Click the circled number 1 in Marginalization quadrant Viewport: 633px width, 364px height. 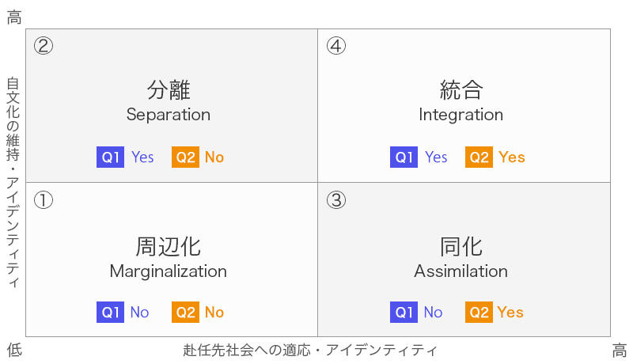(44, 200)
